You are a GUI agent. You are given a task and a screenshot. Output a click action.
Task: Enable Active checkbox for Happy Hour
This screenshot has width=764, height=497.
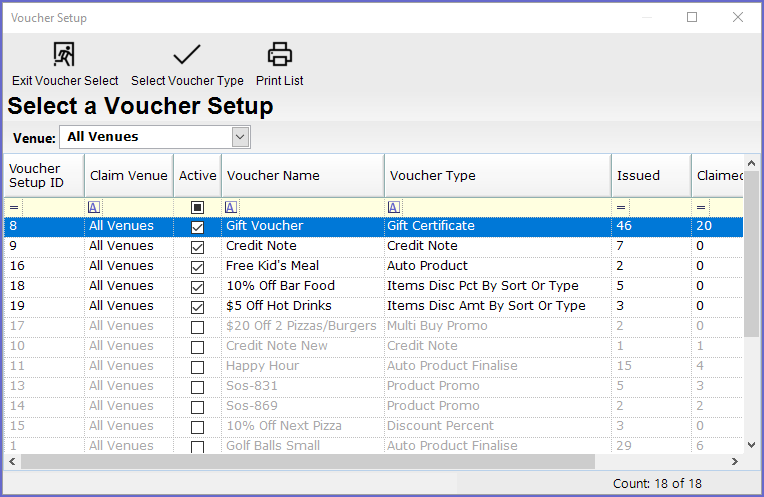pyautogui.click(x=197, y=367)
